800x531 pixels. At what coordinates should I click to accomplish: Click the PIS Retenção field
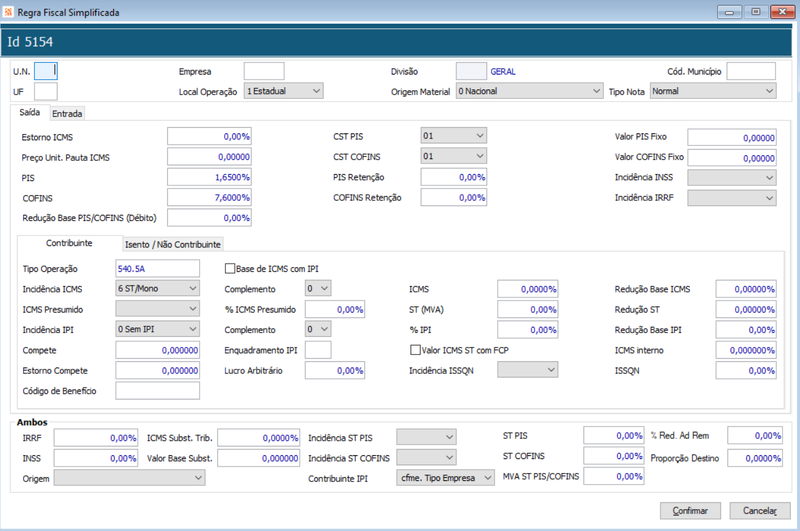pyautogui.click(x=454, y=177)
